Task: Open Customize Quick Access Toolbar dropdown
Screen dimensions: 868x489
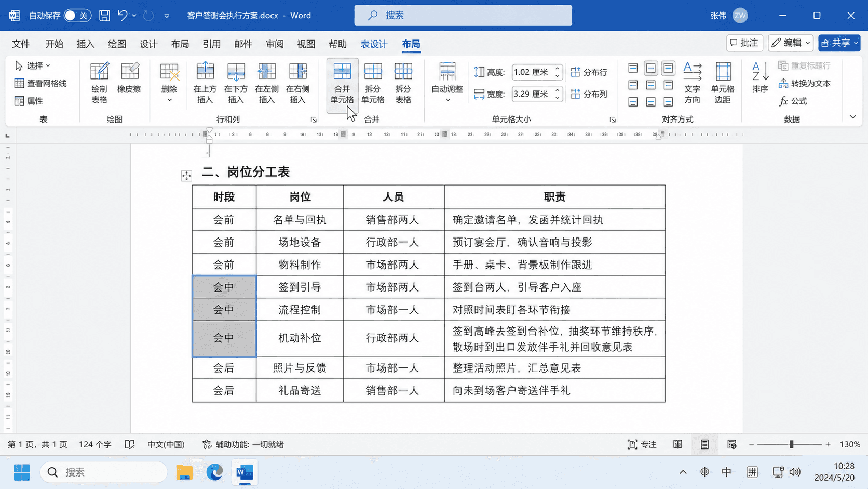Action: pyautogui.click(x=167, y=16)
